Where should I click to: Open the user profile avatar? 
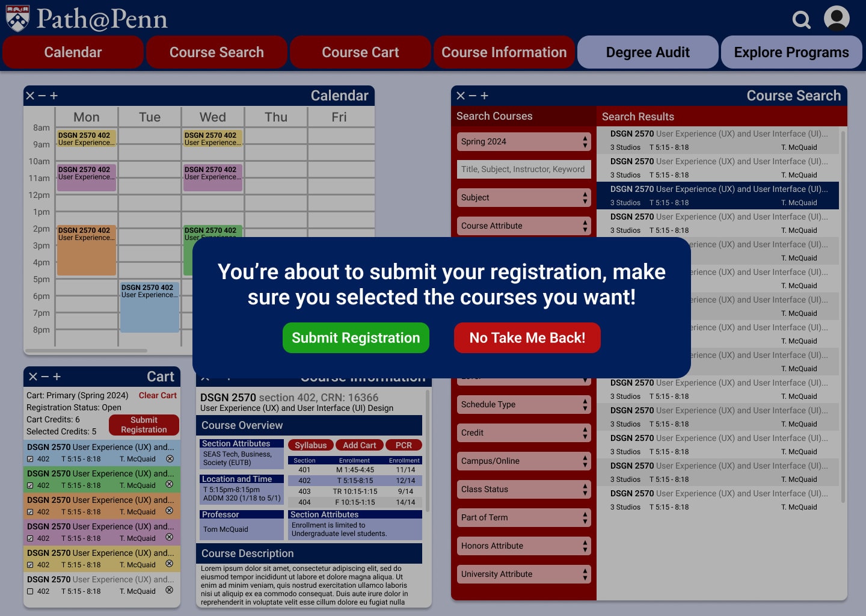[837, 18]
